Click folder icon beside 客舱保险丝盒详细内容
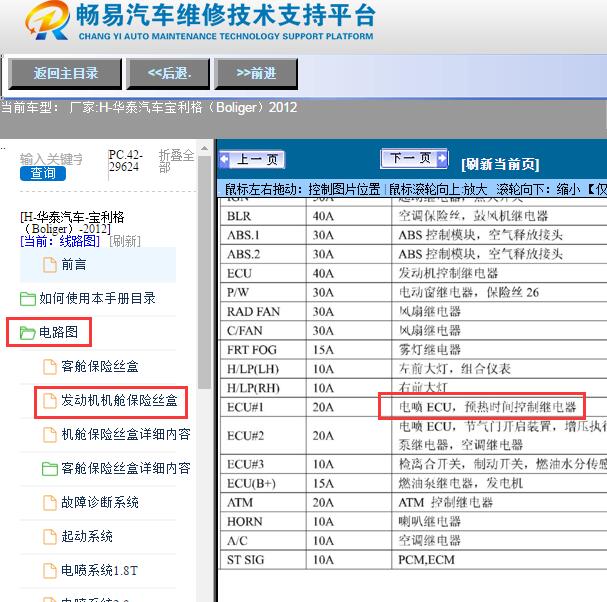 click(50, 469)
